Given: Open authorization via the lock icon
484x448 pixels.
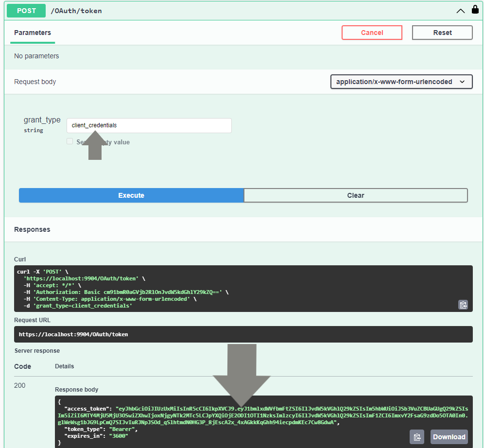Looking at the screenshot, I should (475, 10).
